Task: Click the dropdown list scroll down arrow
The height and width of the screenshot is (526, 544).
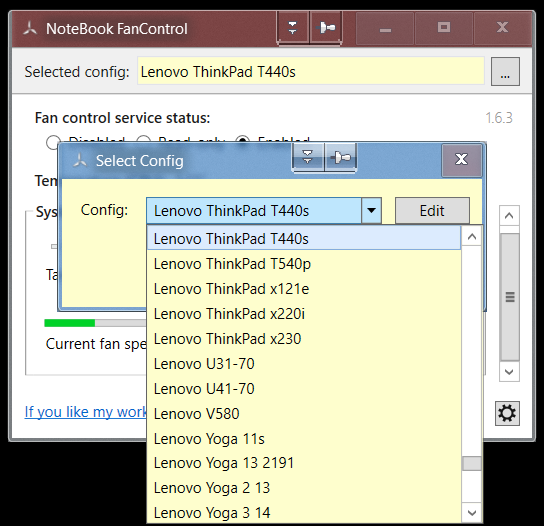Action: 471,512
